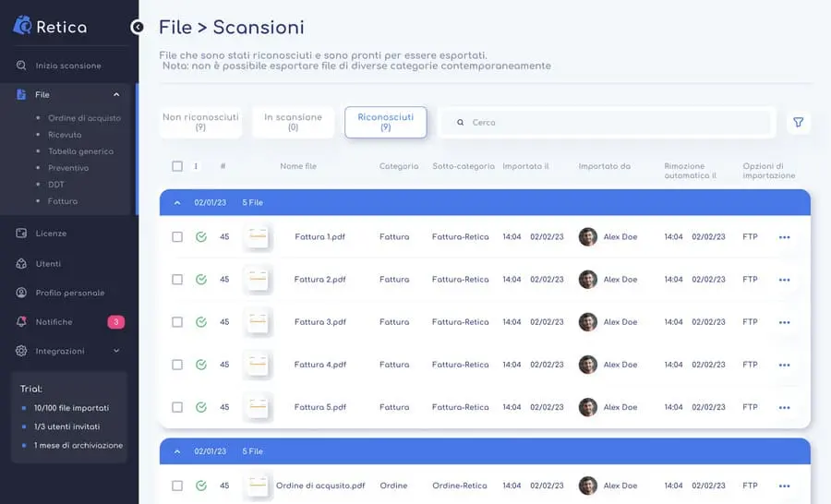Expand the Integrazioni sidebar menu
Image resolution: width=831 pixels, height=504 pixels.
(116, 351)
